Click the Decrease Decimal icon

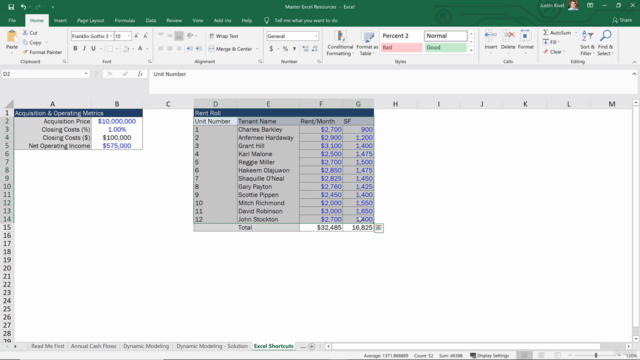(315, 49)
